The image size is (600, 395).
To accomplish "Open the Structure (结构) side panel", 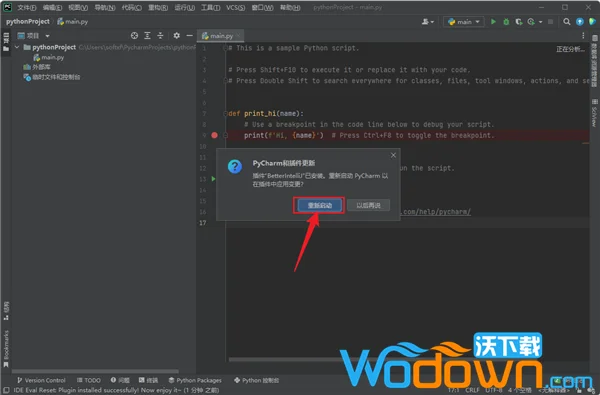I will (6, 311).
